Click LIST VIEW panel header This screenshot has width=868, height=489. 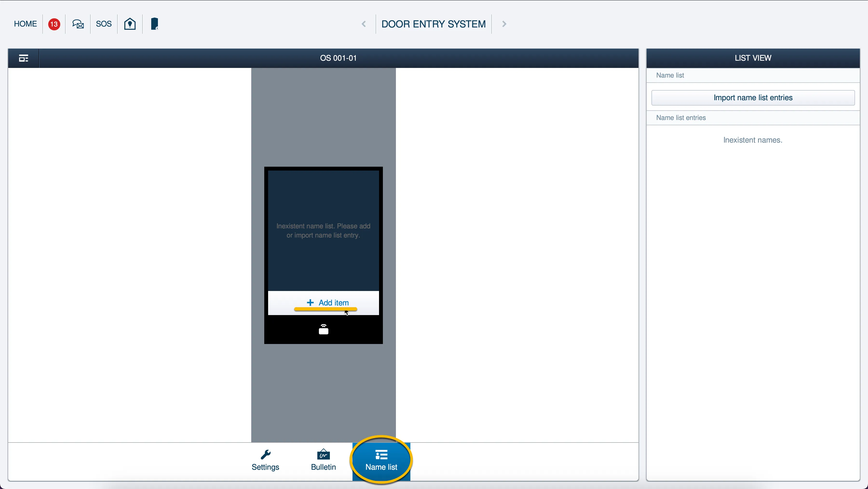[x=753, y=58]
